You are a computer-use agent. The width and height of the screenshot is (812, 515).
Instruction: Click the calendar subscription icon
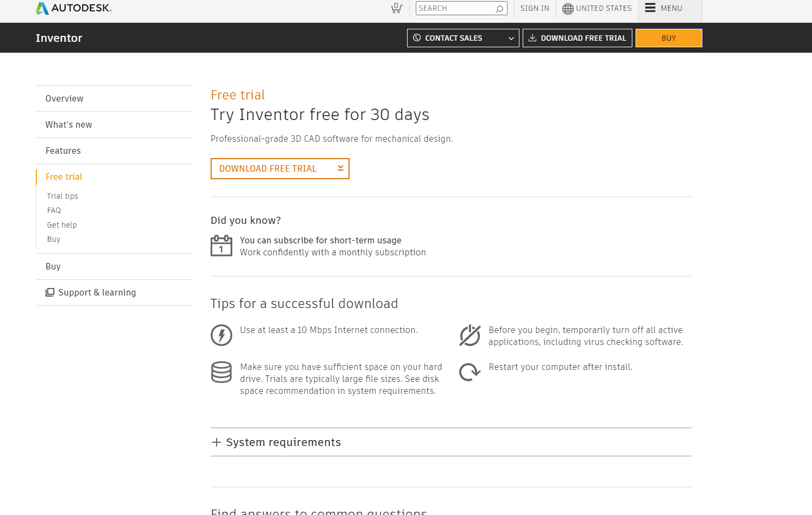[221, 246]
